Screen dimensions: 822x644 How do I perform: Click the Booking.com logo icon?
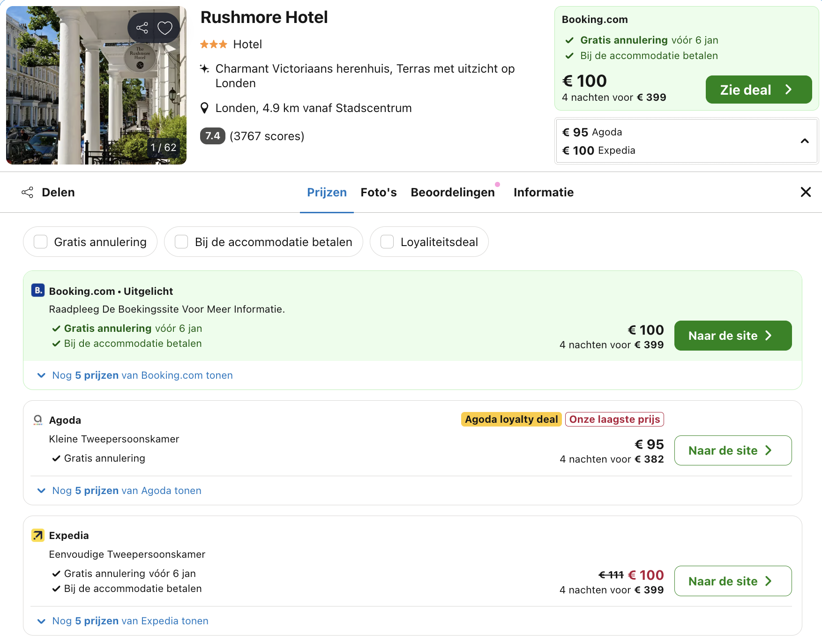(x=38, y=291)
